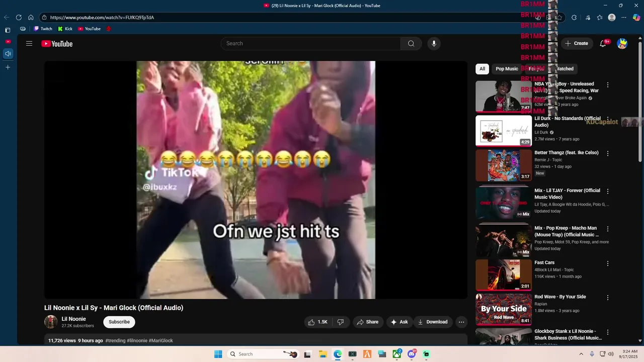Viewport: 644px width, 362px height.
Task: Open the Twitch bookmark
Action: (x=43, y=29)
